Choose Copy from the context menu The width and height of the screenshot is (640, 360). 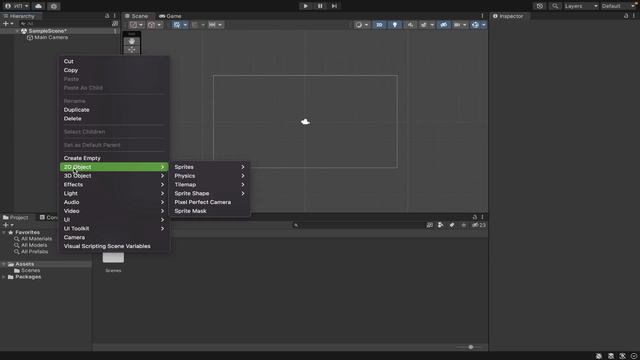click(114, 70)
